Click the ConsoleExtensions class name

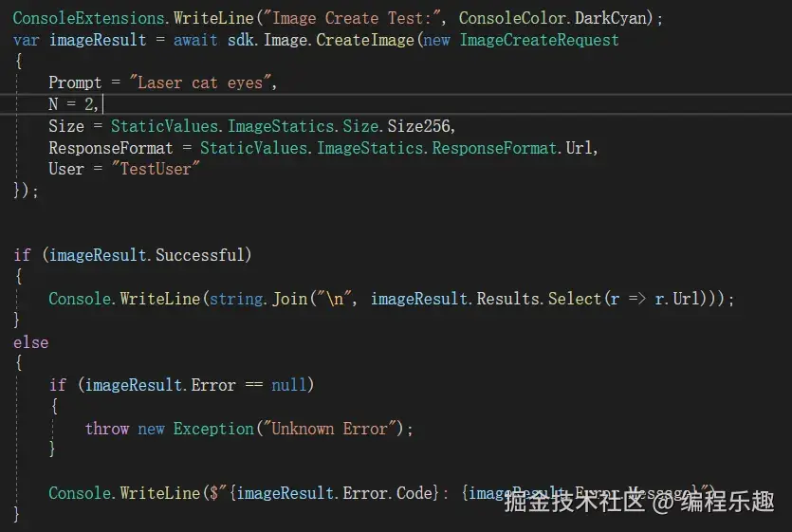[89, 18]
